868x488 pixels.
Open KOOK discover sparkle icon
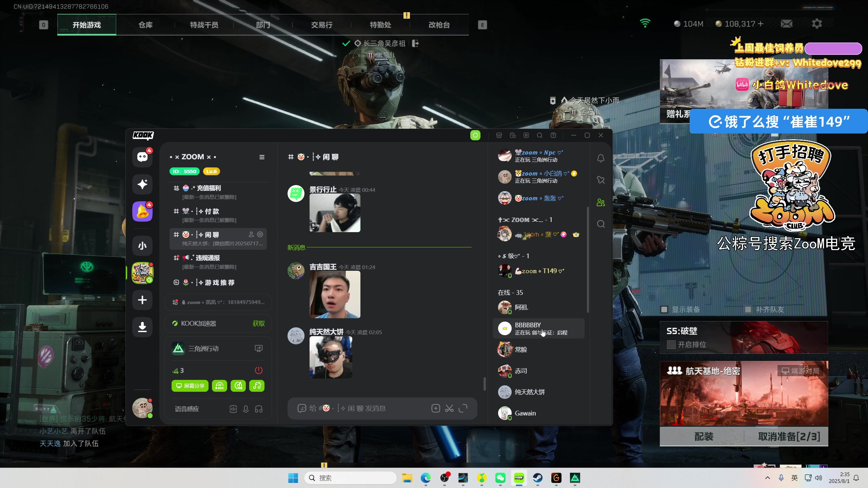point(142,184)
